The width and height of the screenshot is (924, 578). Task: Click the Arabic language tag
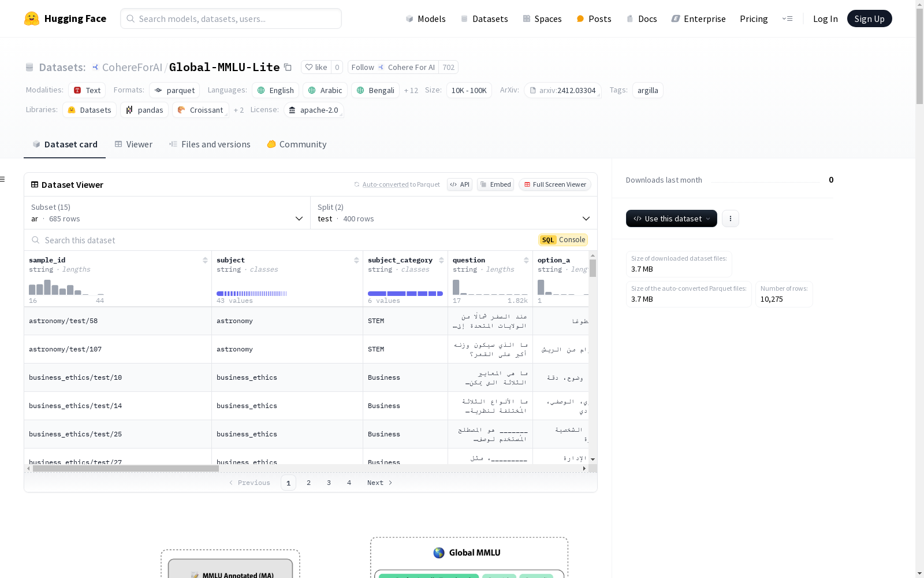click(325, 90)
